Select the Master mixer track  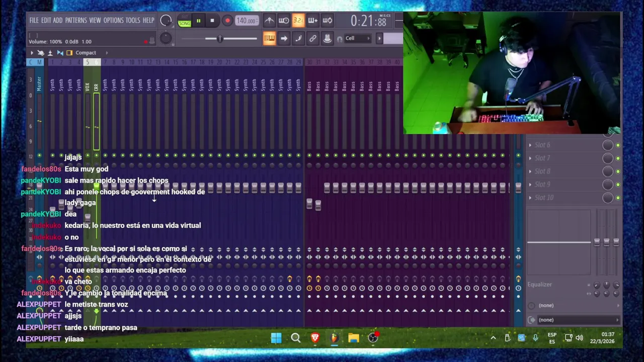tap(39, 84)
